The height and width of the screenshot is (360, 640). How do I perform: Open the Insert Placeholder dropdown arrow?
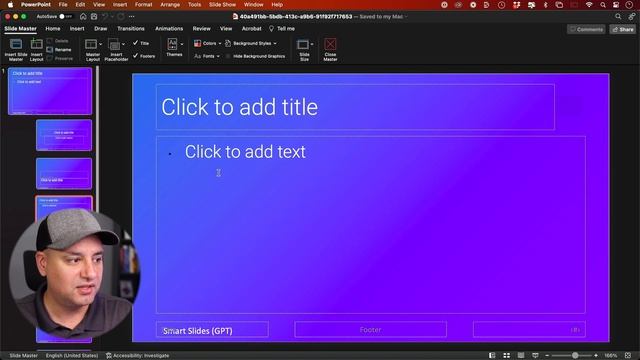pyautogui.click(x=124, y=44)
